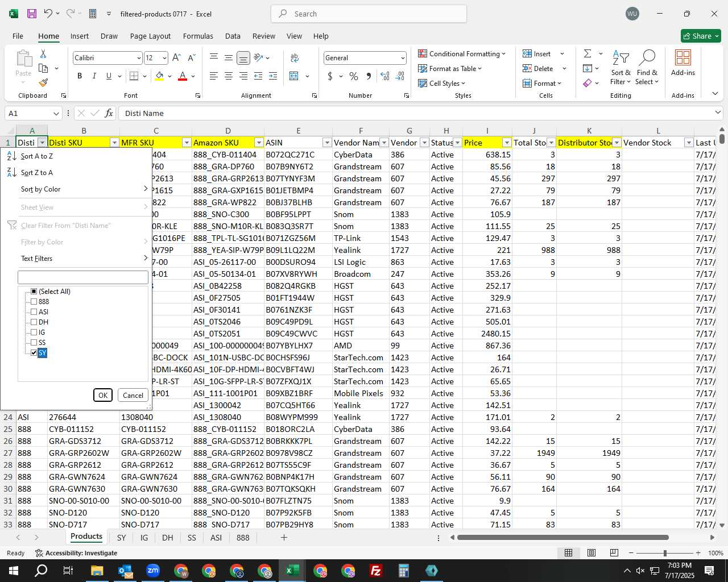Undo the last action

pyautogui.click(x=48, y=14)
